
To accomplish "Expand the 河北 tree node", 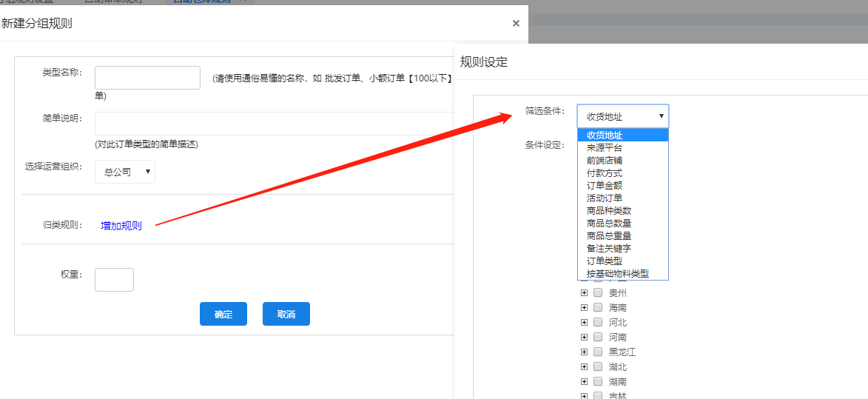I will [x=584, y=322].
